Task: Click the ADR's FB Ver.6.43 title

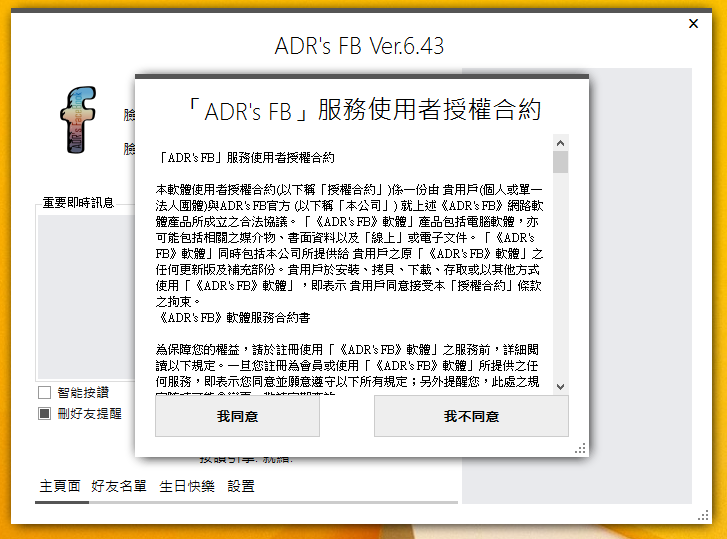Action: 359,46
